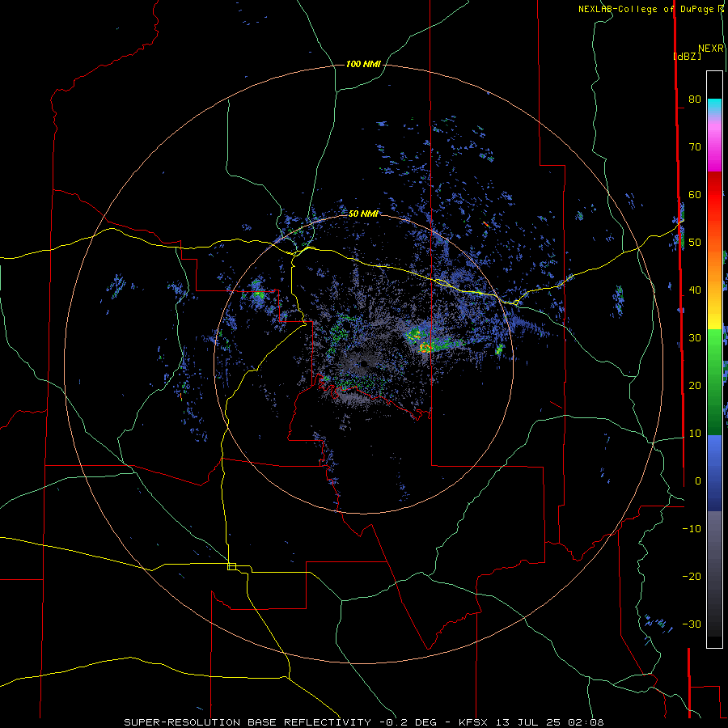728x728 pixels.
Task: Click the KFSX station identifier in caption
Action: 475,722
